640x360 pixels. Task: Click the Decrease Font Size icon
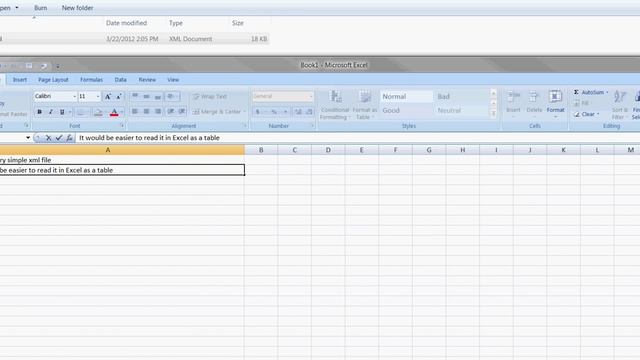pyautogui.click(x=119, y=96)
